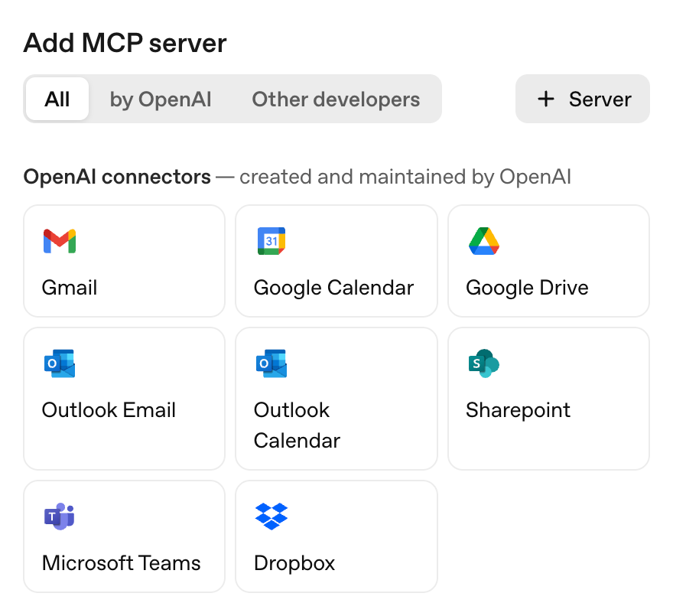
Task: Open the Google Drive connector label
Action: click(x=527, y=288)
